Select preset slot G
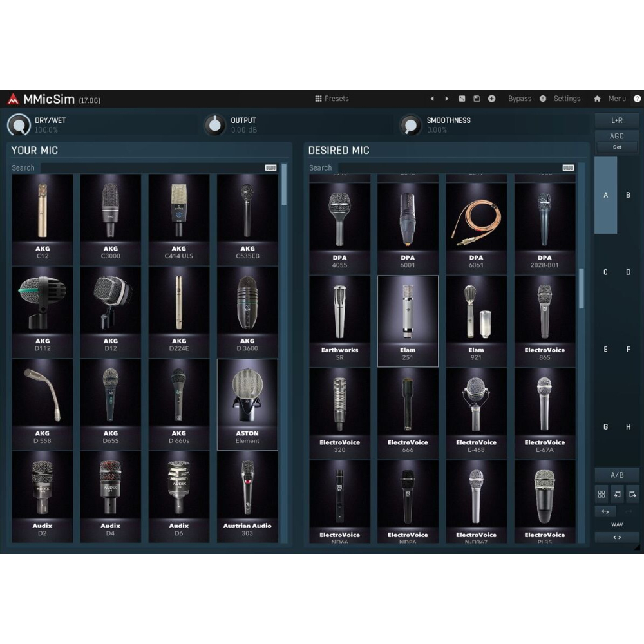The width and height of the screenshot is (644, 644). pyautogui.click(x=605, y=427)
